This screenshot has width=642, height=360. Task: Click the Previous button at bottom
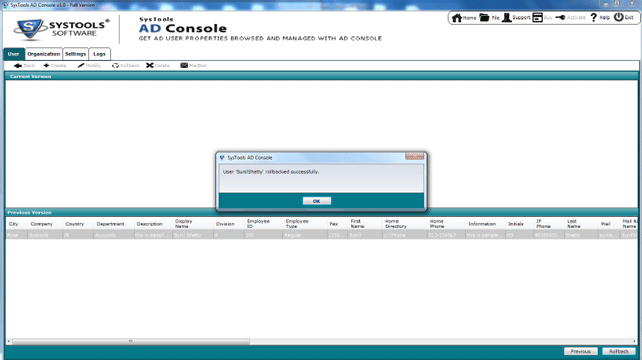coord(581,351)
